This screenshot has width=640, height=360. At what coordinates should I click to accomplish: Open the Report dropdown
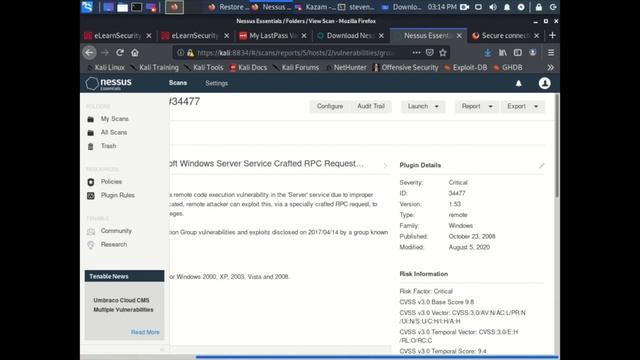pos(477,106)
